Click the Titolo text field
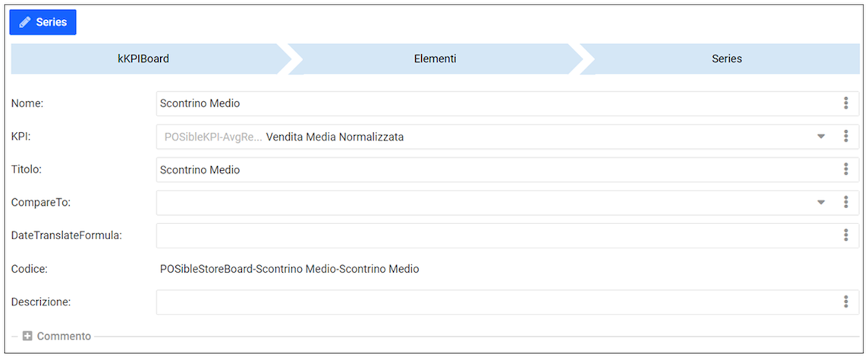The image size is (868, 357). pos(493,169)
